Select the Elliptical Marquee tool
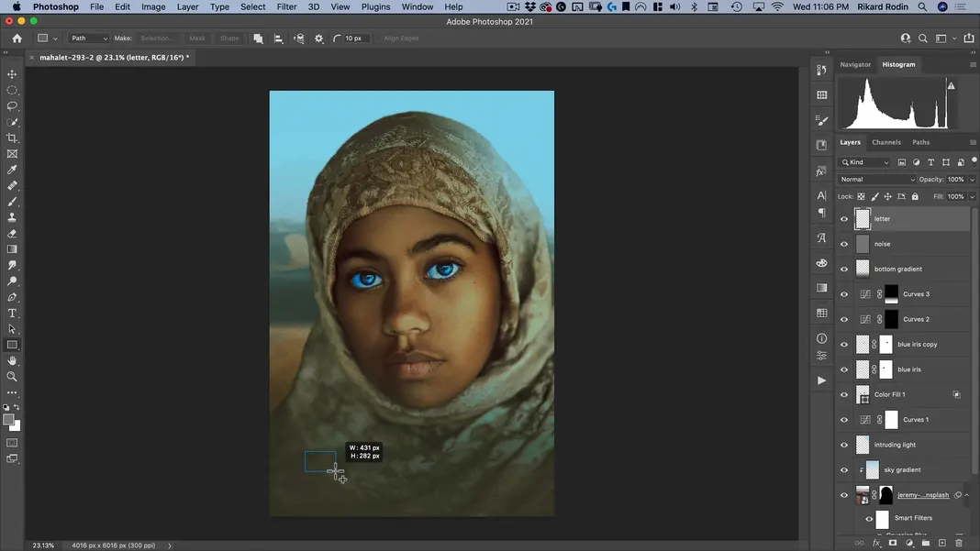This screenshot has width=980, height=551. pyautogui.click(x=12, y=91)
